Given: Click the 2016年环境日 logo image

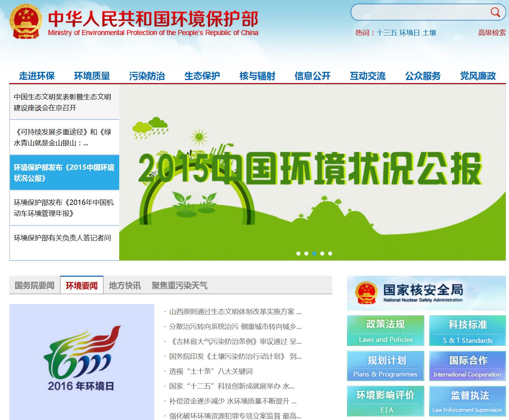Looking at the screenshot, I should click(82, 362).
